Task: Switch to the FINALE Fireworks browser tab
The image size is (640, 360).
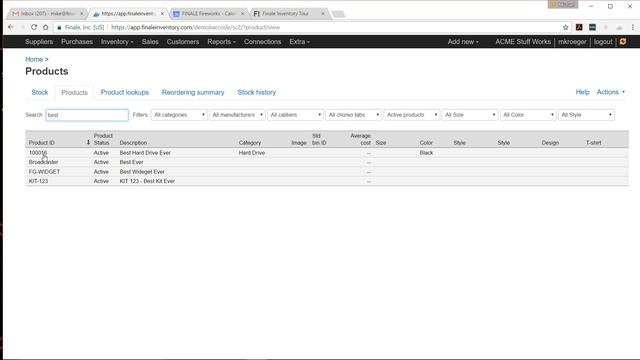Action: pyautogui.click(x=208, y=14)
